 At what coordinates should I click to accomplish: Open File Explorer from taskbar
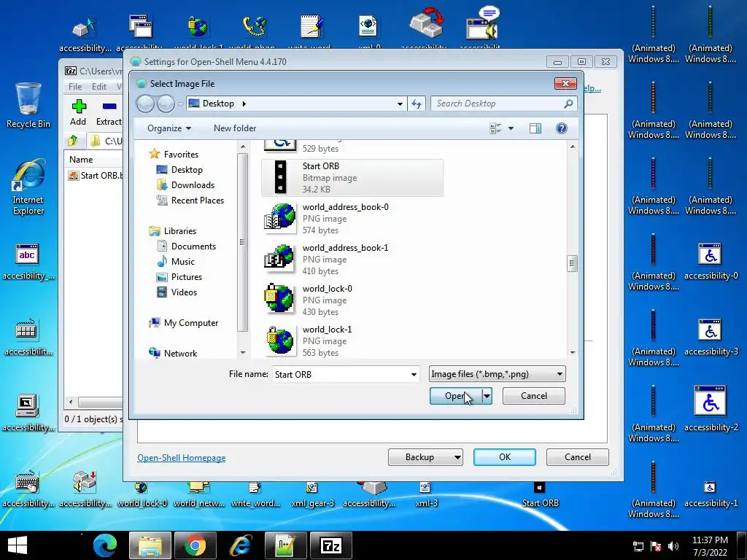point(150,545)
